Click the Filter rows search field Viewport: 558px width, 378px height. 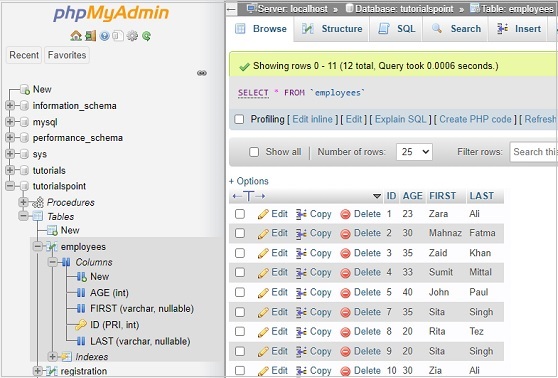[x=534, y=152]
